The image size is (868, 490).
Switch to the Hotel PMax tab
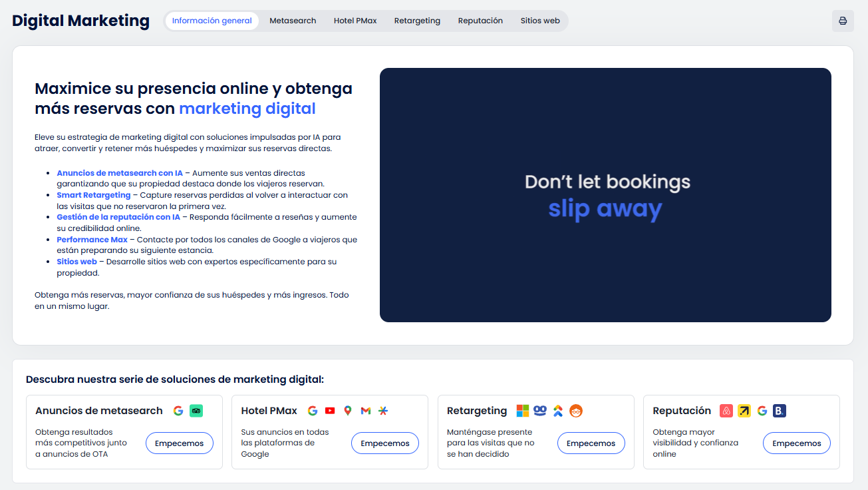click(355, 21)
